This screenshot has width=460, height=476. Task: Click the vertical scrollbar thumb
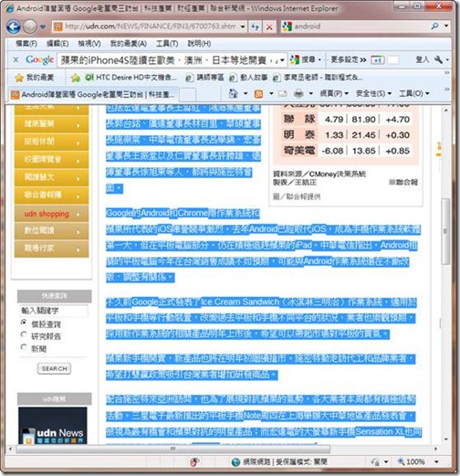tap(446, 231)
